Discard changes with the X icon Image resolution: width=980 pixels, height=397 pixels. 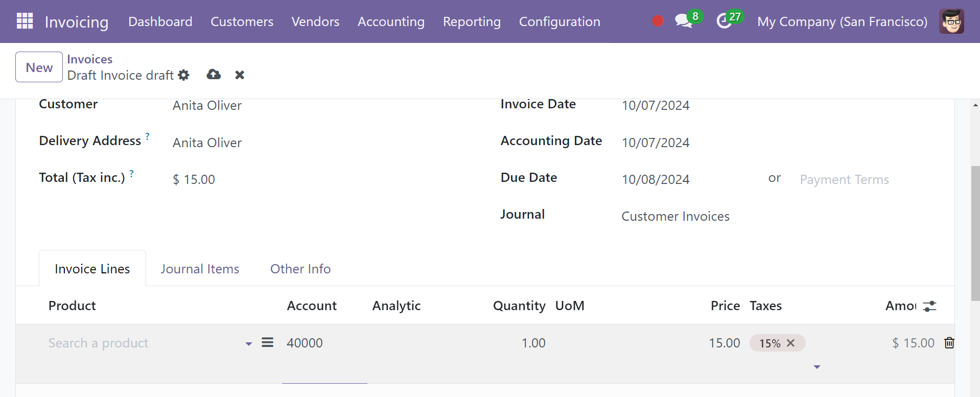[x=240, y=75]
